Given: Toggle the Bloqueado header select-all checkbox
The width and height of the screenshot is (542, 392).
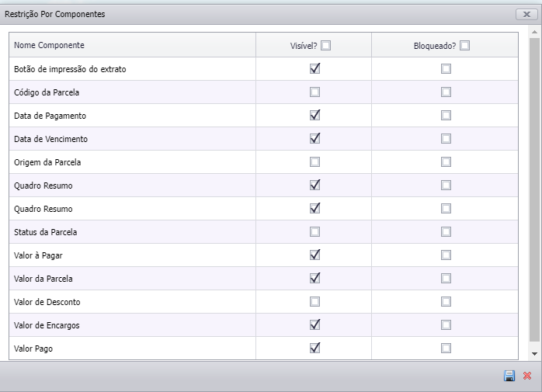Looking at the screenshot, I should [x=464, y=46].
